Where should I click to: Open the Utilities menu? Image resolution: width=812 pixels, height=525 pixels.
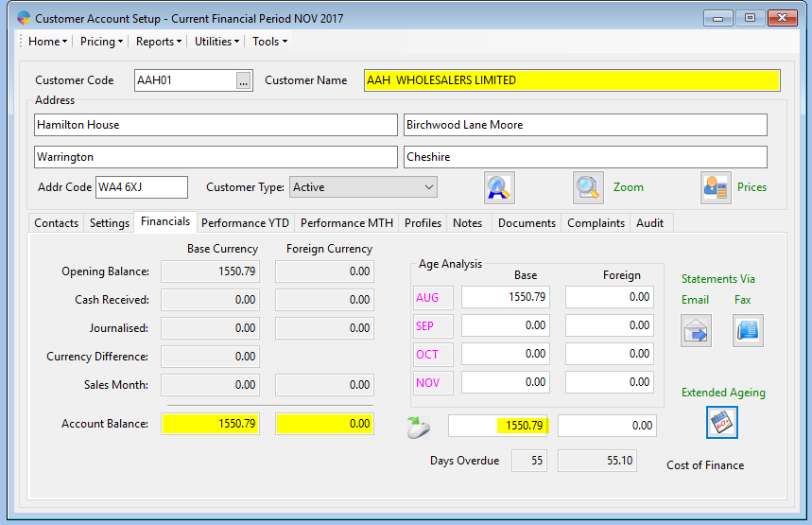(216, 42)
